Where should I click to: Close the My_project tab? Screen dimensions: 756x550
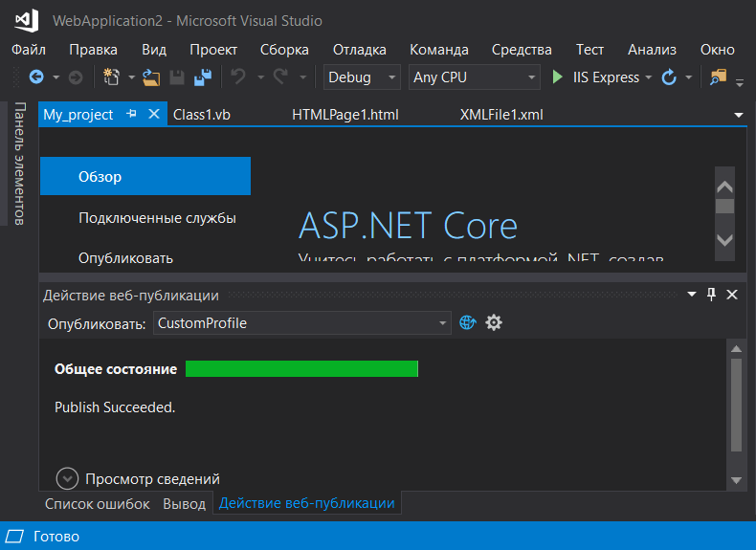click(x=154, y=114)
